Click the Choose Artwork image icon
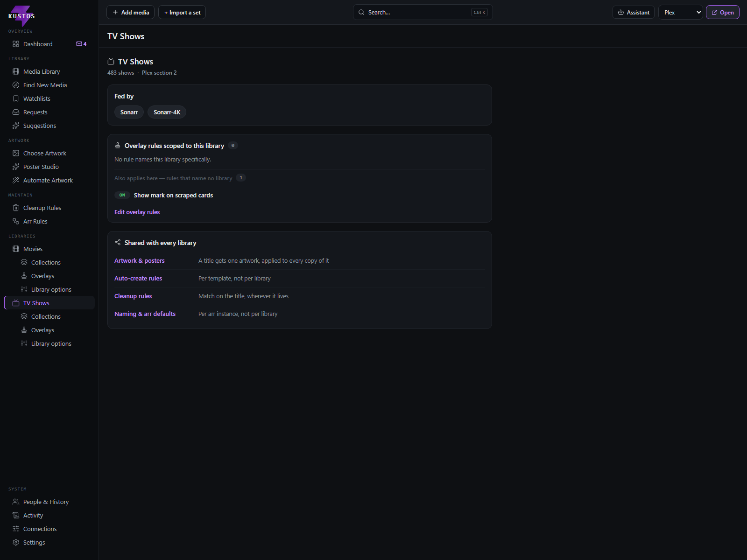 tap(16, 153)
